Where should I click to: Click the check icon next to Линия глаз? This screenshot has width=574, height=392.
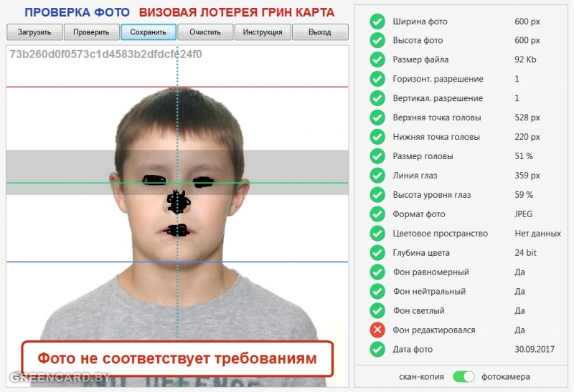tap(377, 176)
